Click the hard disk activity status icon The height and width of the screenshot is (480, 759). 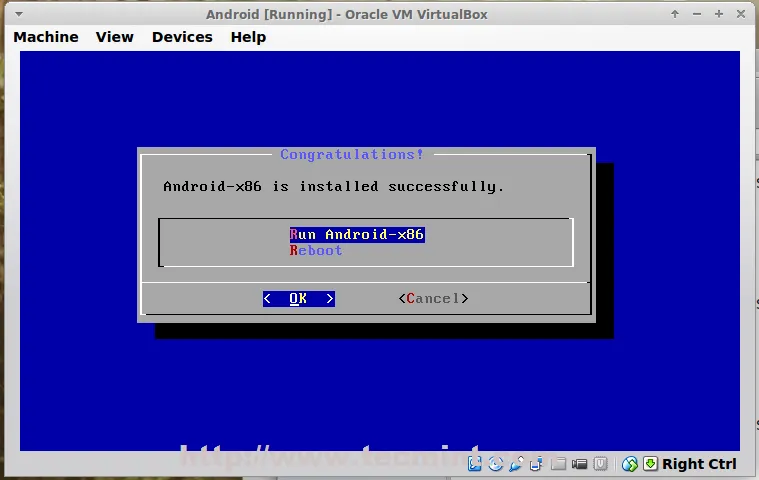point(474,464)
